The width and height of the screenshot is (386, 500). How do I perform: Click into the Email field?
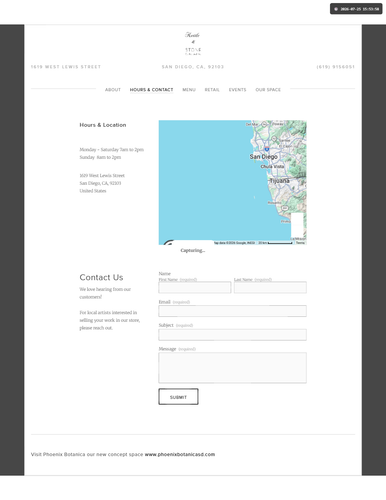click(232, 311)
